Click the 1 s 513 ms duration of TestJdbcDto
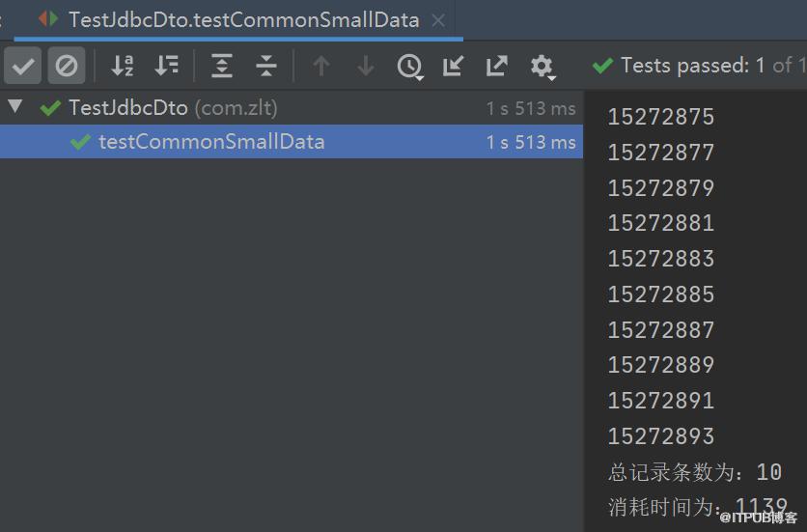The width and height of the screenshot is (807, 532). click(x=531, y=108)
